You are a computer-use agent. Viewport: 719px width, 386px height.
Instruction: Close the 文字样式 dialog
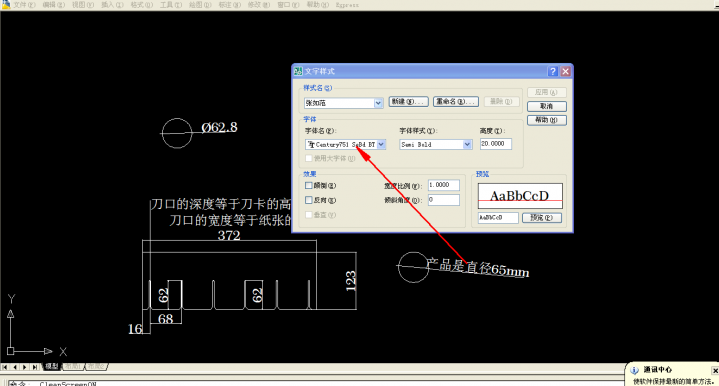click(x=565, y=71)
